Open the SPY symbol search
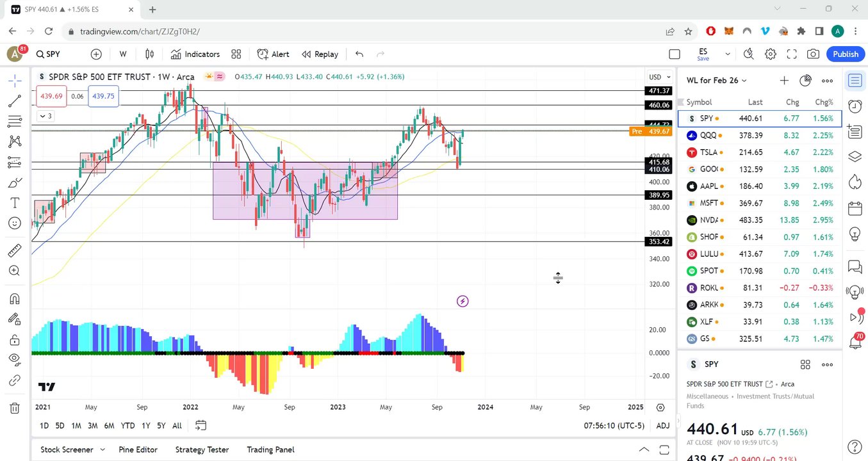Viewport: 868px width, 461px height. tap(49, 54)
